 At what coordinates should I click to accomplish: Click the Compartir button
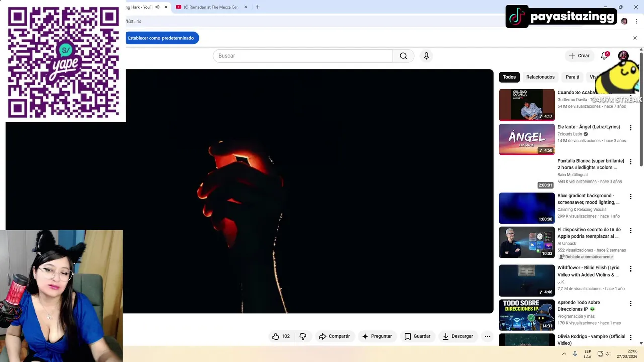tap(334, 336)
